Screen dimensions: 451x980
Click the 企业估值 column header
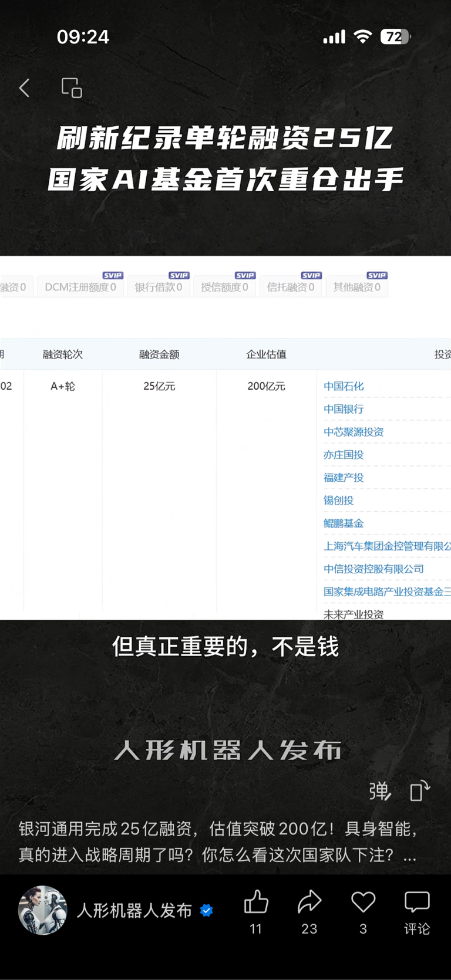[266, 354]
